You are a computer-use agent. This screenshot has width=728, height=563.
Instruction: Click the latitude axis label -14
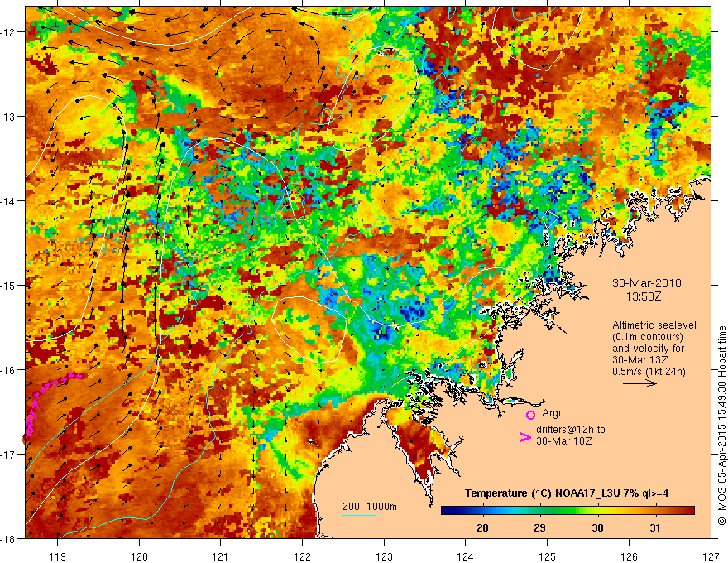coord(8,201)
